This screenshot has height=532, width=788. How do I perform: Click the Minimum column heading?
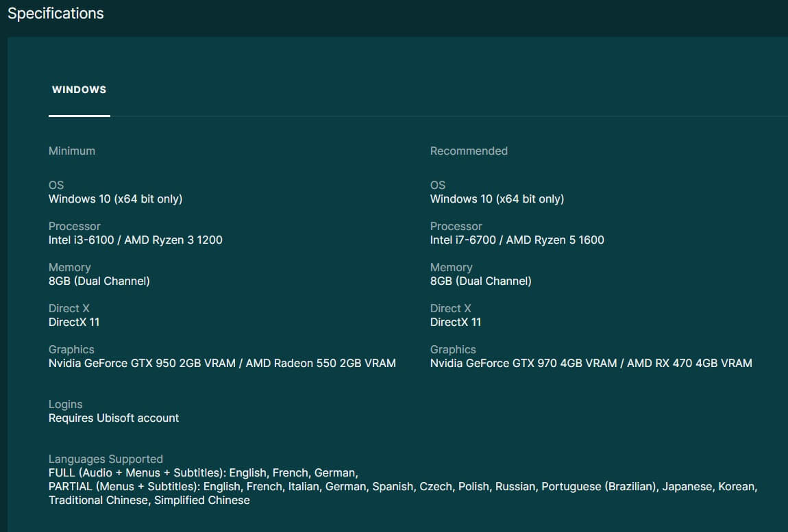(72, 151)
